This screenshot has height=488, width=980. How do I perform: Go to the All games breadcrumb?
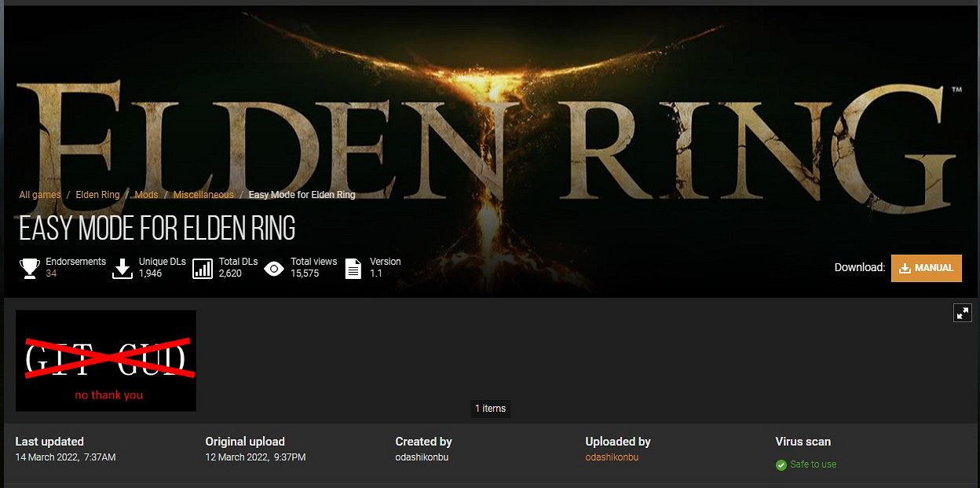(40, 195)
